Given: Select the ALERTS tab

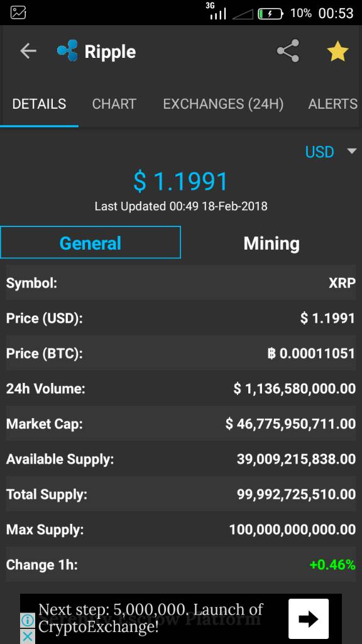Looking at the screenshot, I should (x=333, y=104).
